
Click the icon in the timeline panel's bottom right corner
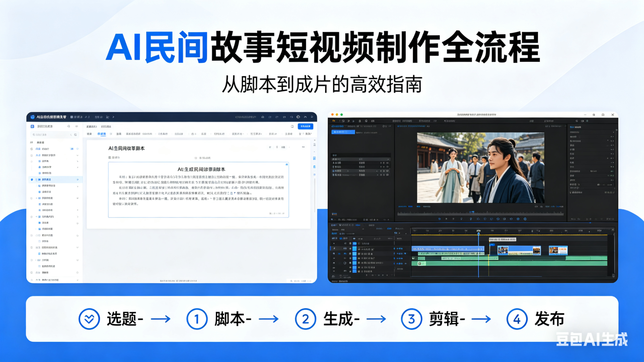[613, 275]
